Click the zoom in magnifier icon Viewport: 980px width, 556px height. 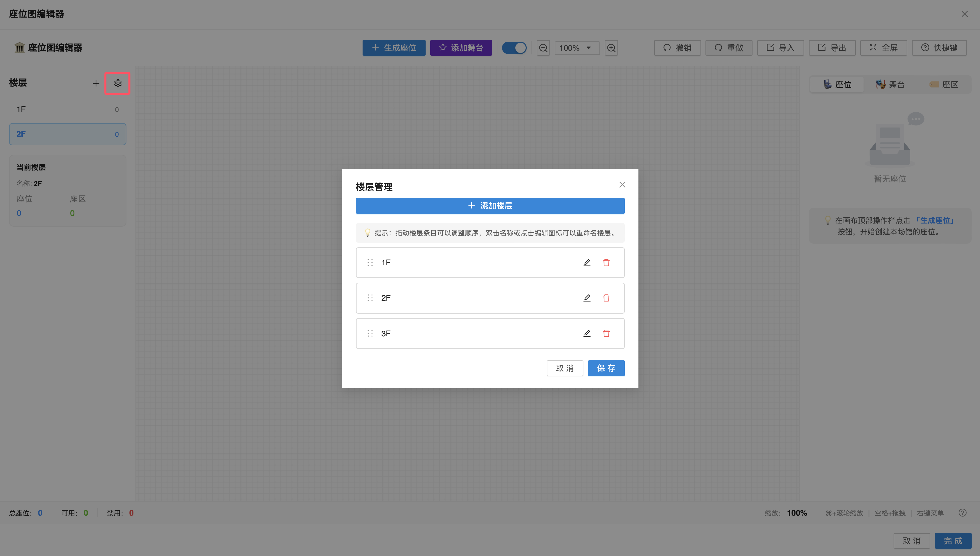pos(611,48)
